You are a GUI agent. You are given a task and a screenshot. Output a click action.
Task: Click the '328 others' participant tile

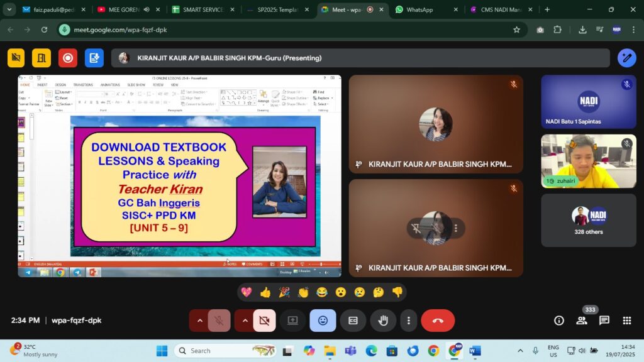pyautogui.click(x=589, y=220)
